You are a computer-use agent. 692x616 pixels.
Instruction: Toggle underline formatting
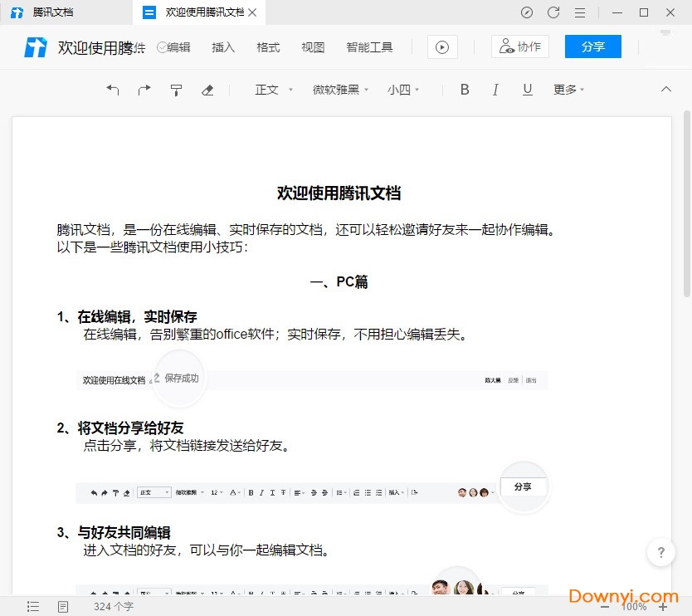[527, 90]
